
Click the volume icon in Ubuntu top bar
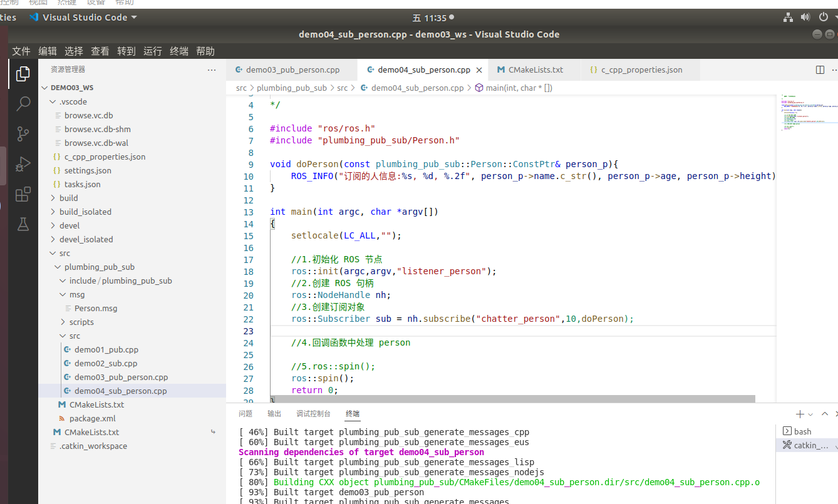(x=805, y=17)
